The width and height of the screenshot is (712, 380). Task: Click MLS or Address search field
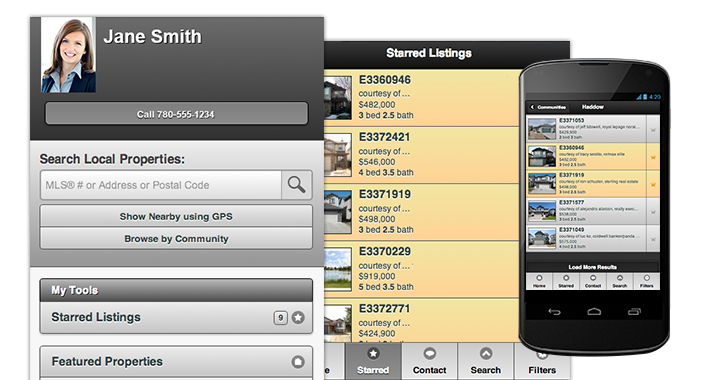point(161,185)
